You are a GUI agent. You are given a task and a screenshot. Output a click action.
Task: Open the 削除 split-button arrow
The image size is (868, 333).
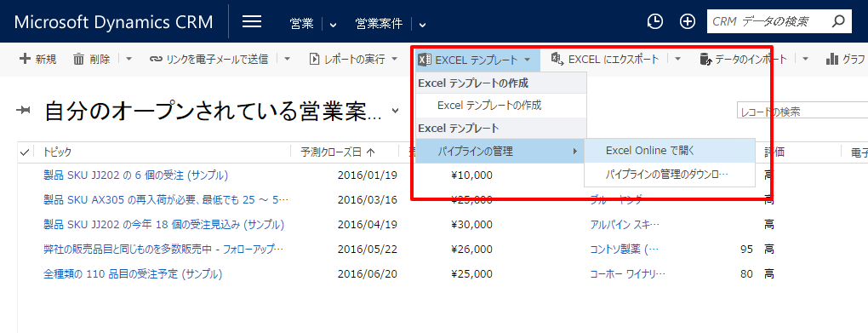[128, 59]
